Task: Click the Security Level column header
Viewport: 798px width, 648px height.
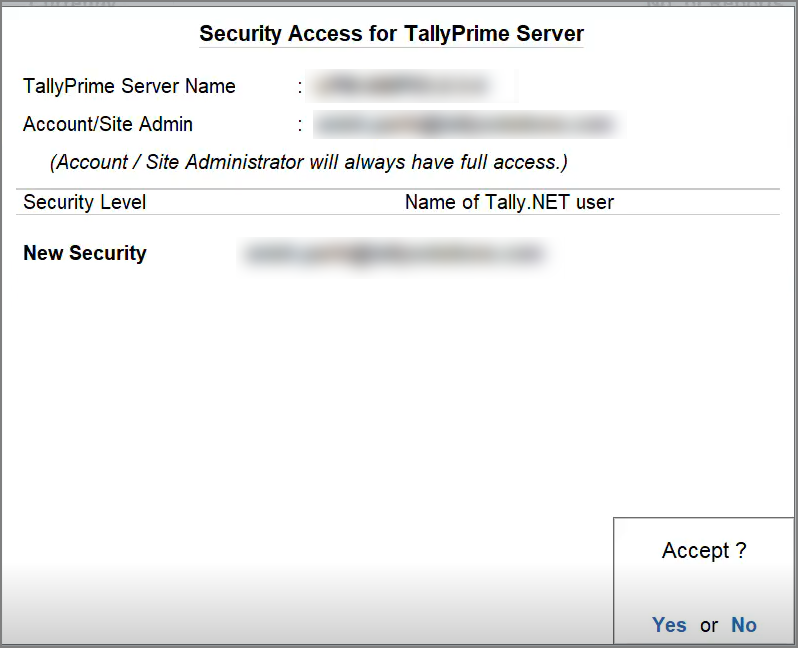Action: [85, 202]
